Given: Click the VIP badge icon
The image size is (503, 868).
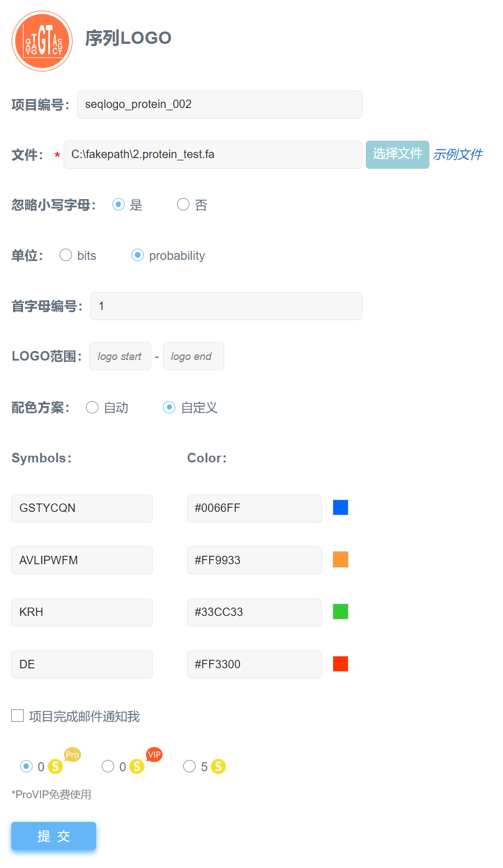Looking at the screenshot, I should click(x=154, y=754).
